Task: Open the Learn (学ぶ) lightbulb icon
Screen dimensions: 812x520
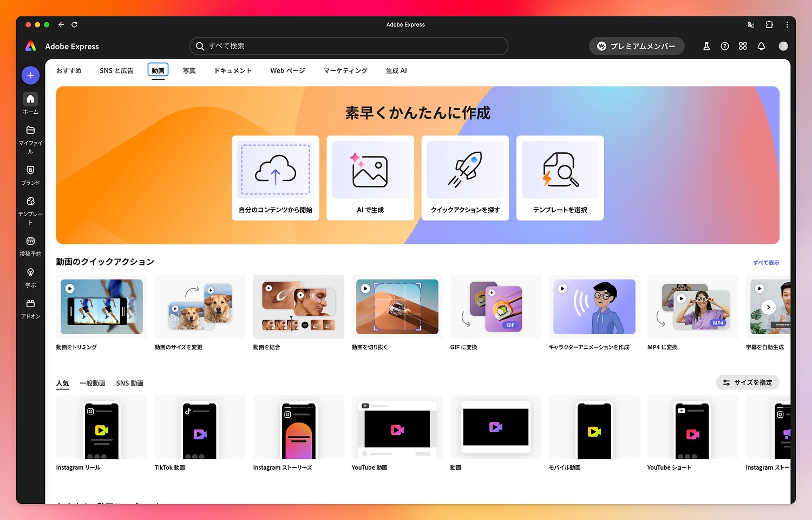Action: 30,272
